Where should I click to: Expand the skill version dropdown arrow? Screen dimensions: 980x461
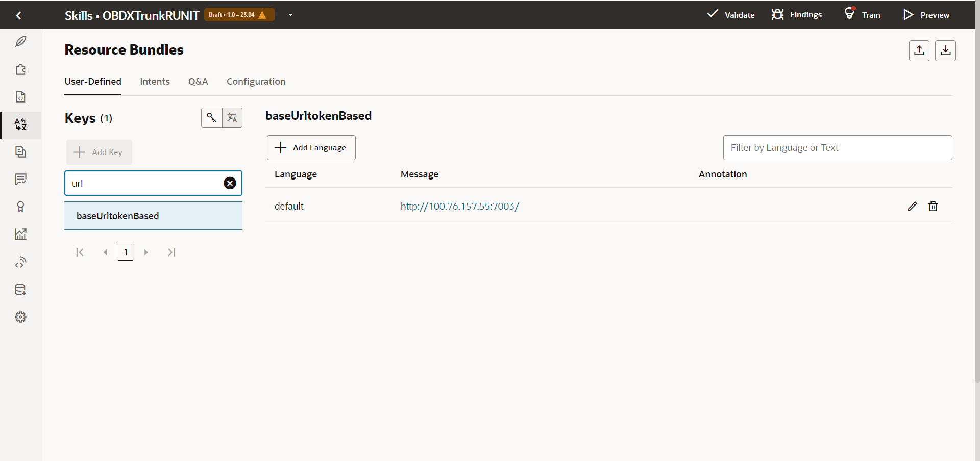point(291,15)
